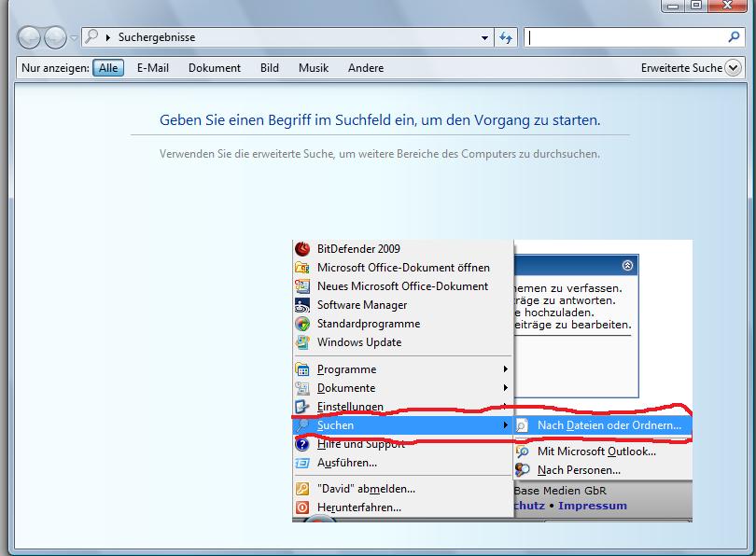Click the Dokumente icon

point(302,388)
